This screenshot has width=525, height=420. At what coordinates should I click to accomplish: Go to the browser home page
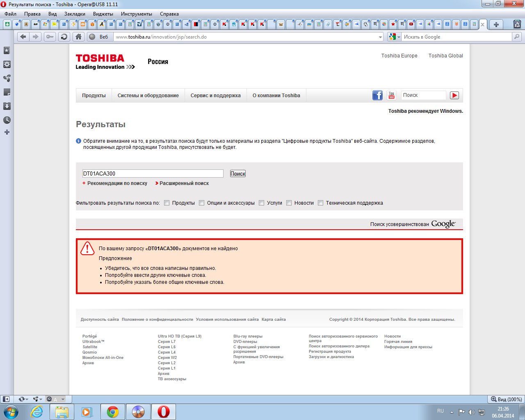click(78, 37)
